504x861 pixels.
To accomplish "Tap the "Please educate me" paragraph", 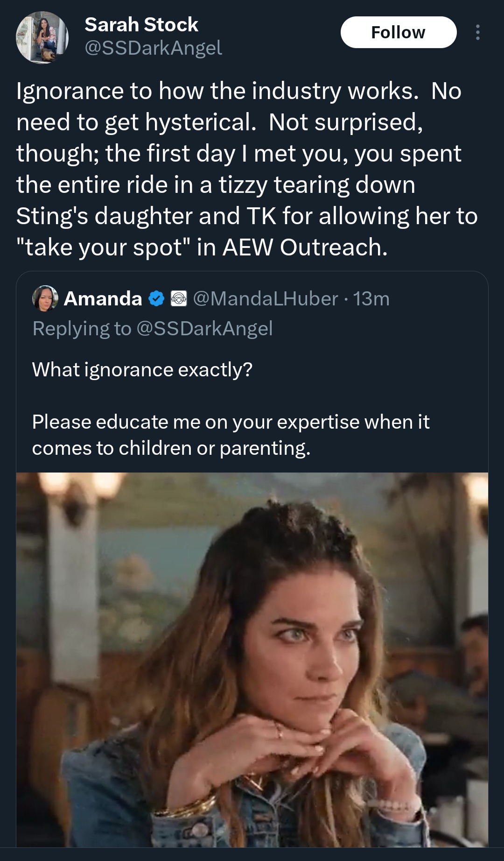I will pyautogui.click(x=231, y=435).
